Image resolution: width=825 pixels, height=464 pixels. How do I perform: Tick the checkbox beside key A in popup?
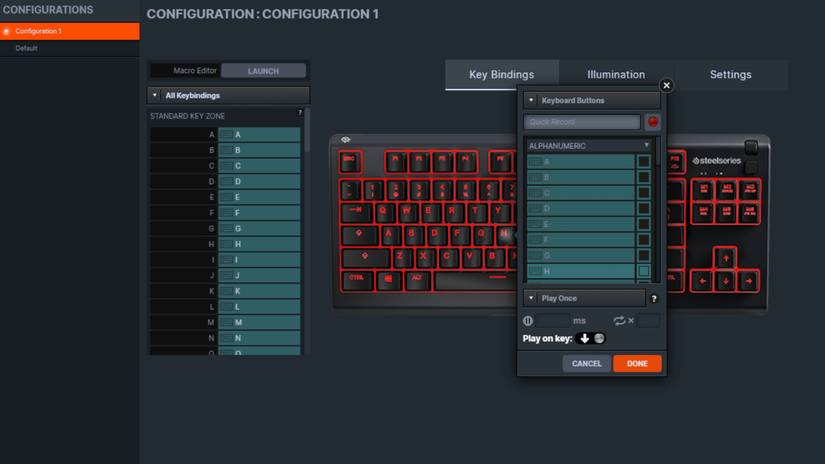tap(644, 161)
